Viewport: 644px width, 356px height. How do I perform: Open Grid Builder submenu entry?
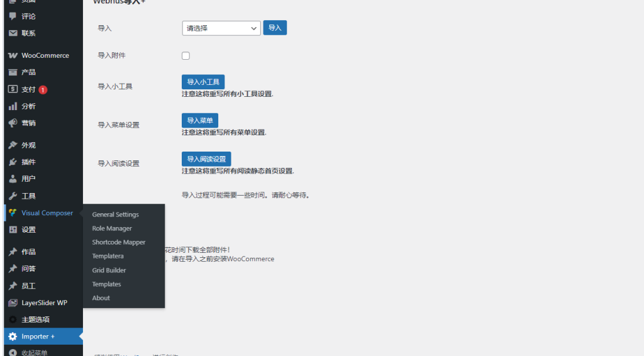coord(109,270)
